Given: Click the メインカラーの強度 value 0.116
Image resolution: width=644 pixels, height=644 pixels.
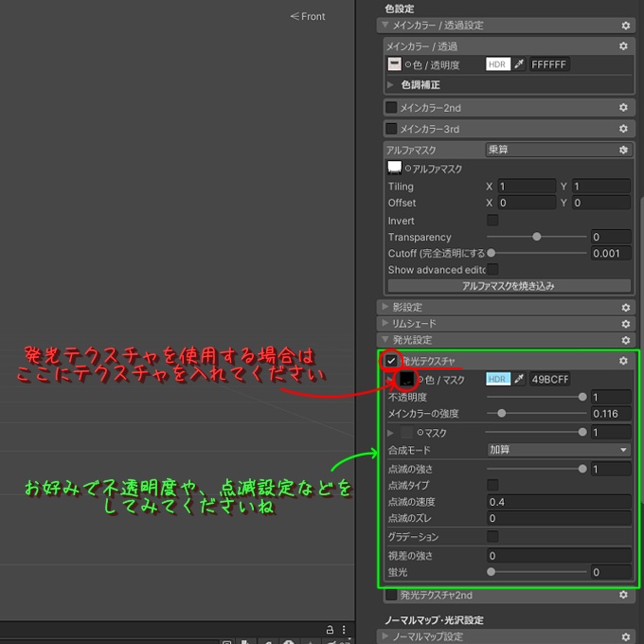Looking at the screenshot, I should (611, 414).
